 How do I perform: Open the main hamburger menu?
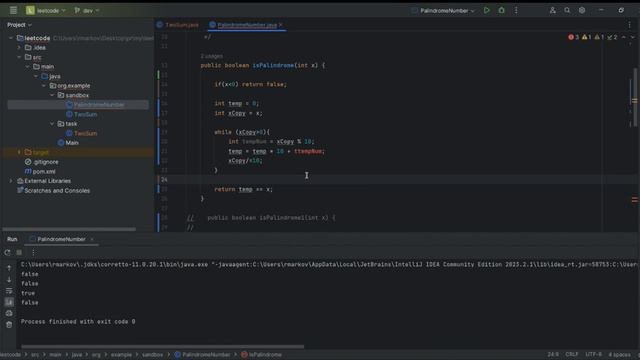click(13, 10)
